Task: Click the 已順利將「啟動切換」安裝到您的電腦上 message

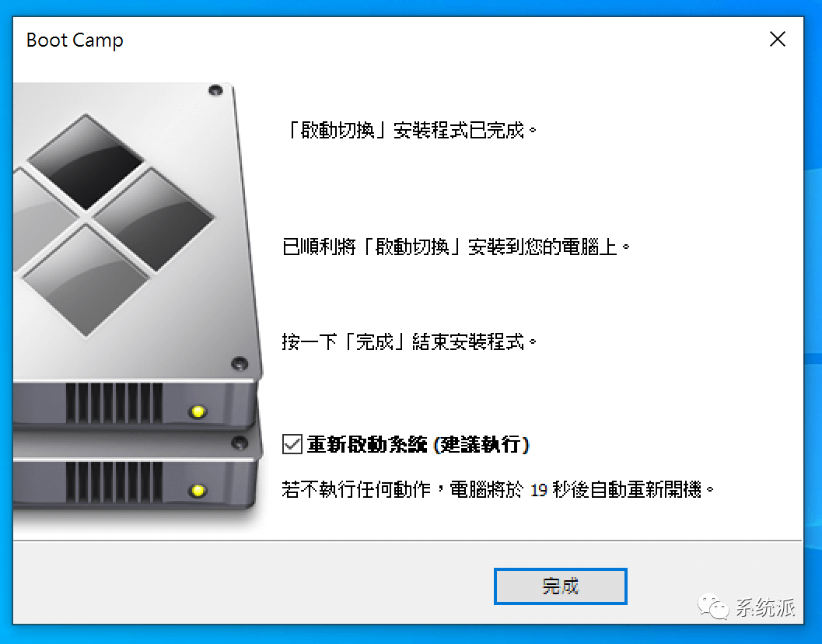Action: 456,247
